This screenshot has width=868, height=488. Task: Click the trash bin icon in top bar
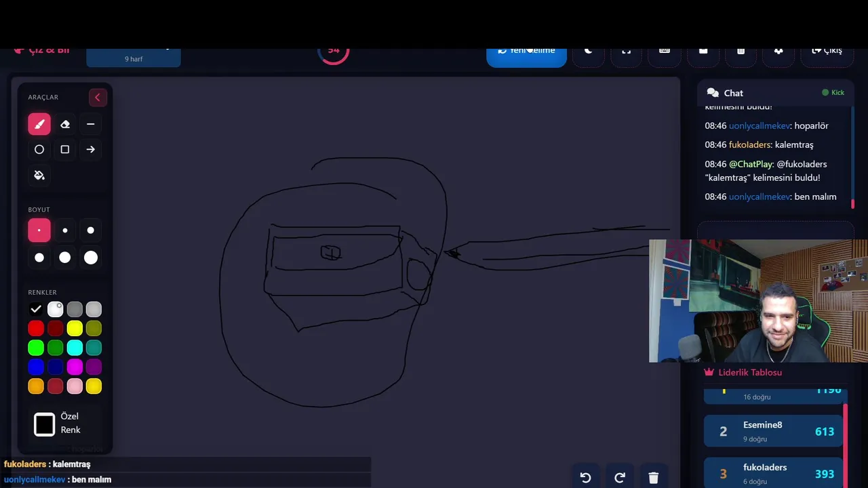coord(741,57)
